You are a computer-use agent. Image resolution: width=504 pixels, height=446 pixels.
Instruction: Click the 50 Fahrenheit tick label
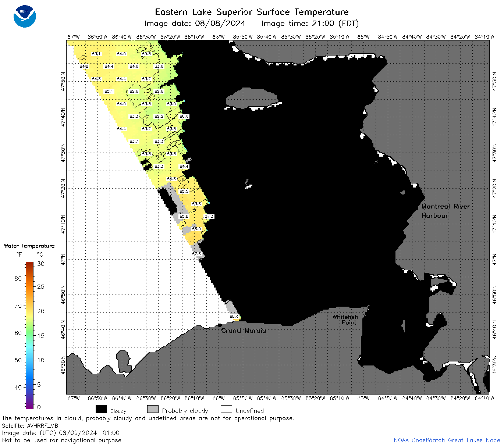[x=18, y=360]
